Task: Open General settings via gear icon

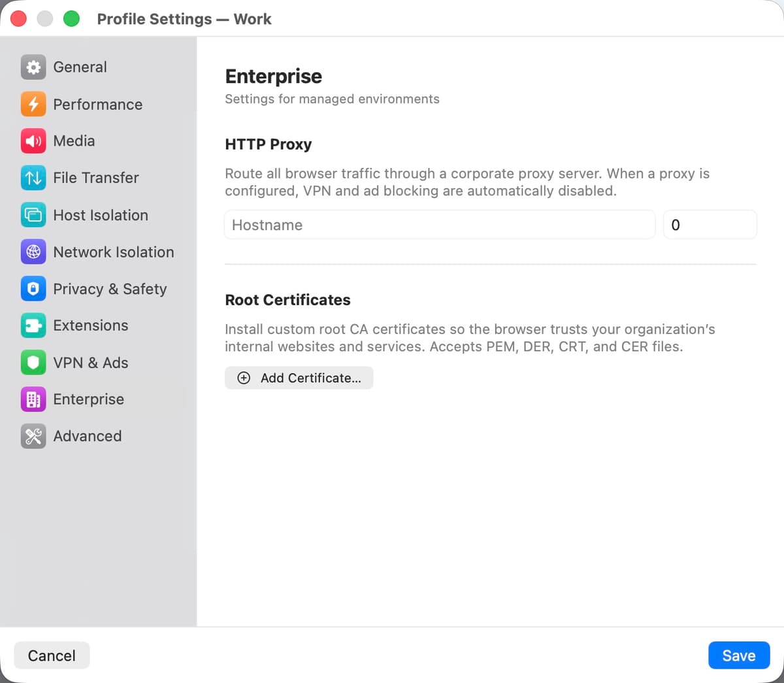Action: pyautogui.click(x=33, y=67)
